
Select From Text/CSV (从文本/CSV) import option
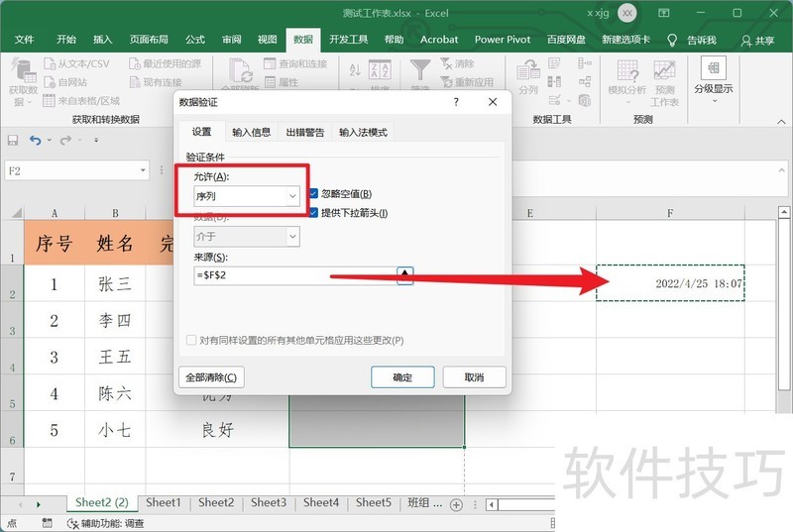76,63
